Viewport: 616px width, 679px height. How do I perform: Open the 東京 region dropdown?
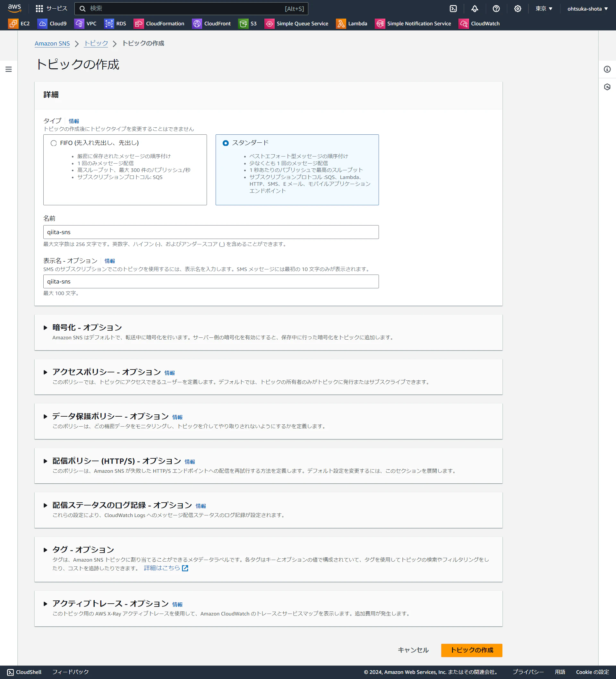click(x=543, y=8)
